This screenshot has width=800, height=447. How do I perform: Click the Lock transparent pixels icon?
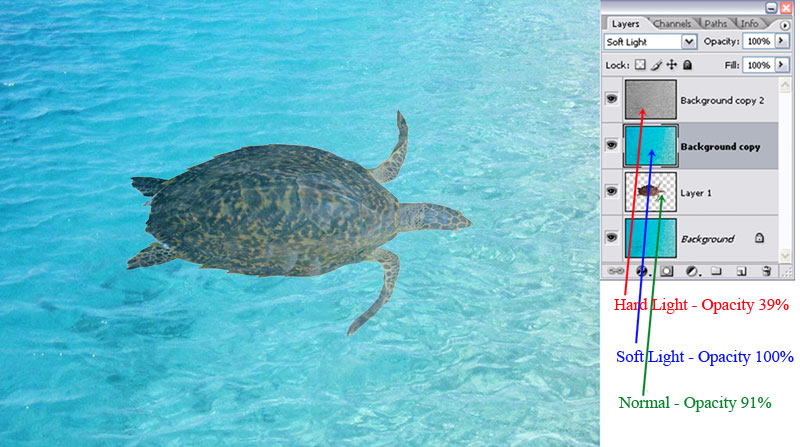(x=640, y=65)
